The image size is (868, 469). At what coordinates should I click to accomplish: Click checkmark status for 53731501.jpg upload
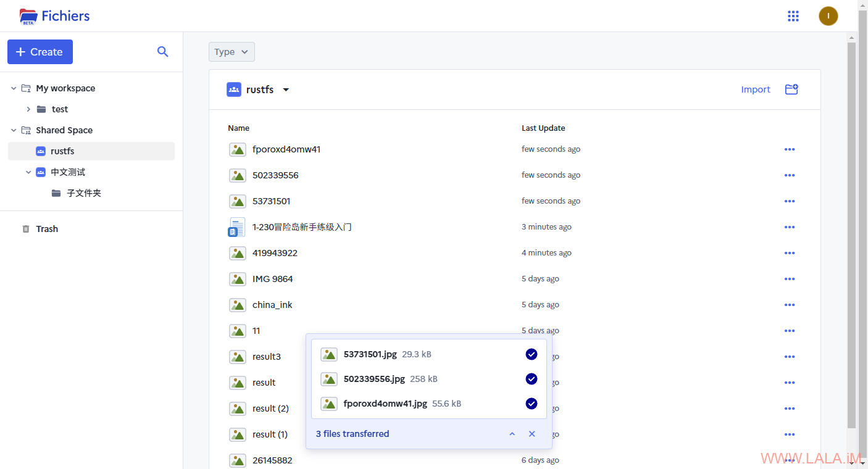(531, 354)
